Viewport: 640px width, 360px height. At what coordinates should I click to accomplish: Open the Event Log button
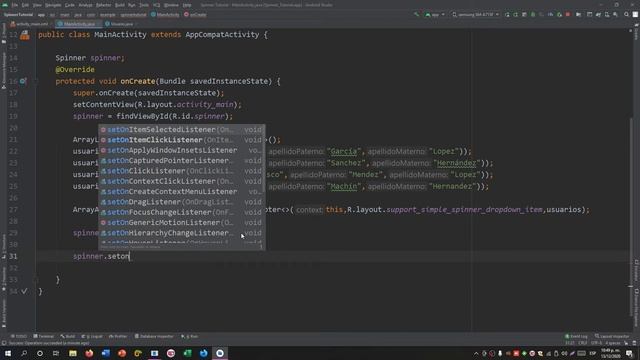(576, 336)
